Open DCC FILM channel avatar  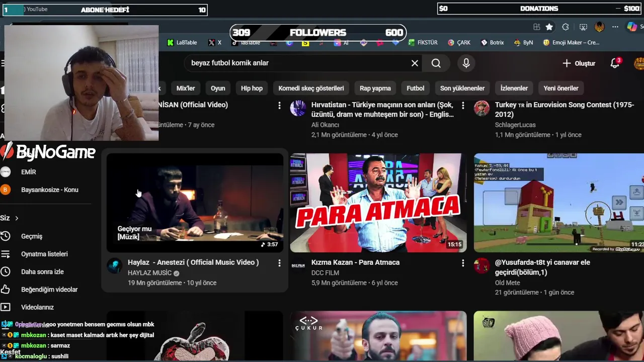click(x=298, y=266)
